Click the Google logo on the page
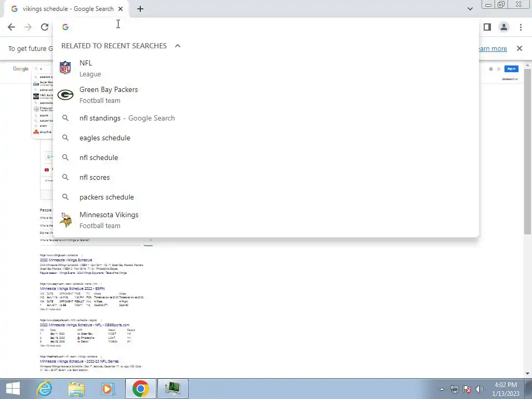Image resolution: width=532 pixels, height=399 pixels. [x=21, y=69]
